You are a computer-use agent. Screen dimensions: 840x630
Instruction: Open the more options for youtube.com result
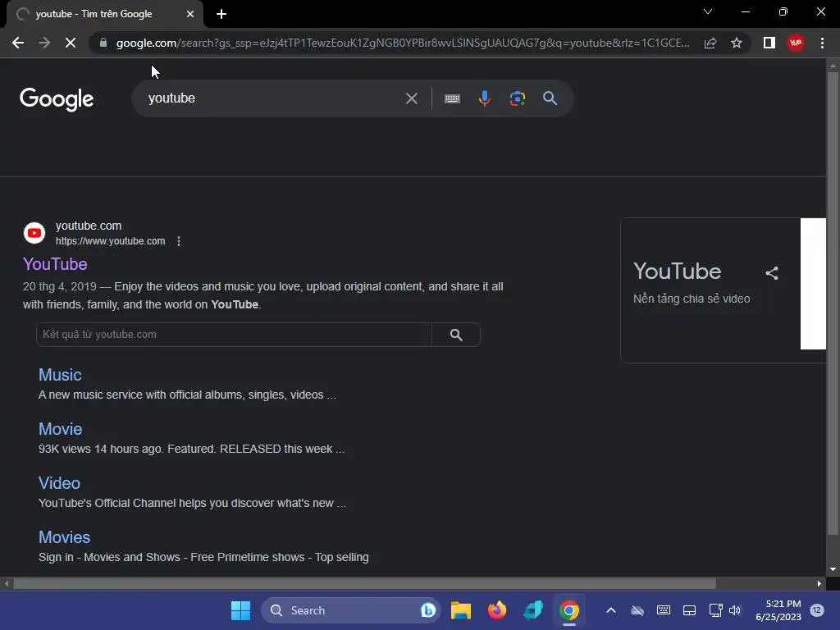(179, 241)
